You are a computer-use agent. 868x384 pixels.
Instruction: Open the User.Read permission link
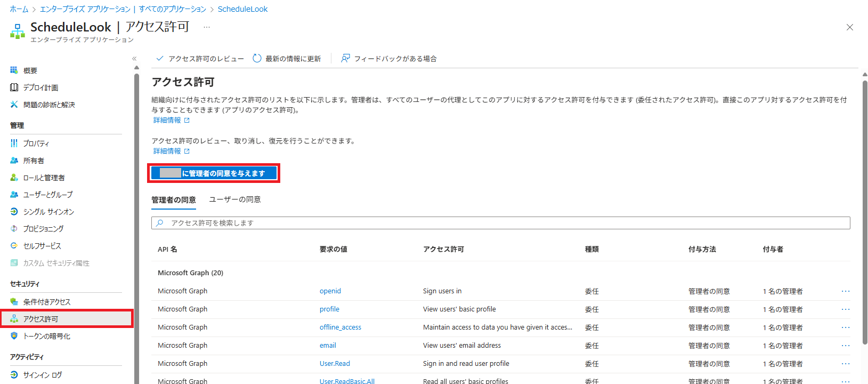pos(335,364)
